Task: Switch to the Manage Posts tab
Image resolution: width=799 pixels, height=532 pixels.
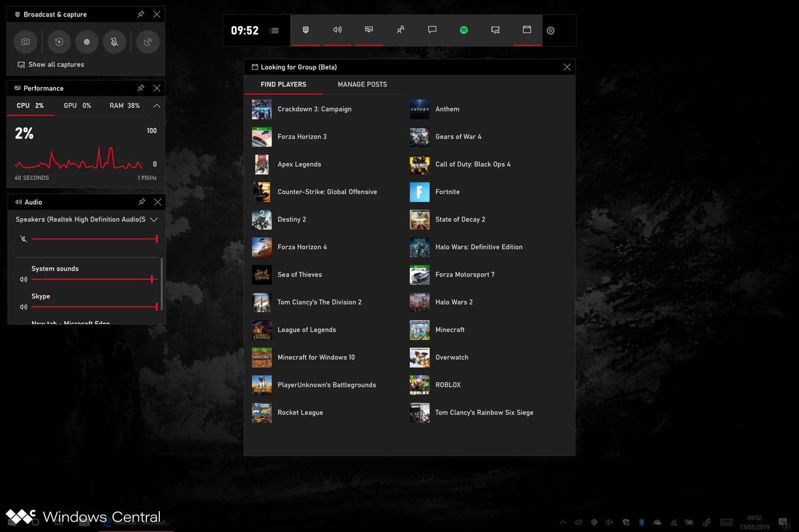Action: tap(362, 84)
